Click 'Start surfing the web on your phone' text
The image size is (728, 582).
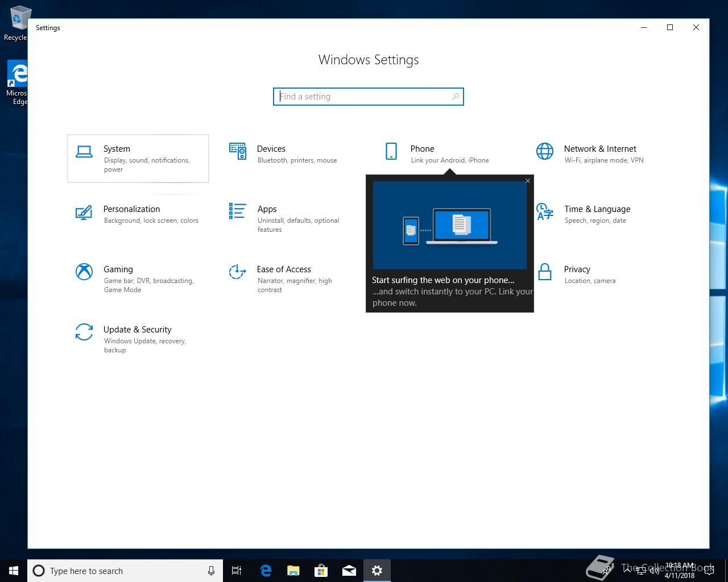coord(443,280)
